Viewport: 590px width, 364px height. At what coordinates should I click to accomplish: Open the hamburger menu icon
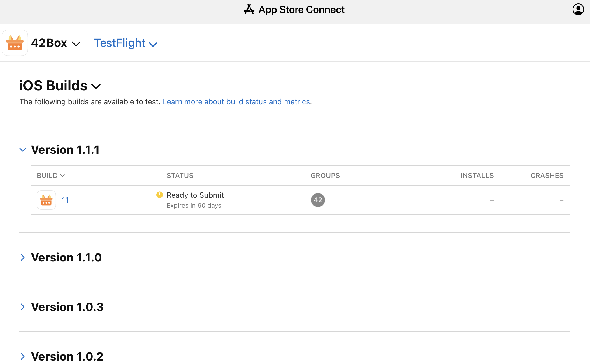10,9
